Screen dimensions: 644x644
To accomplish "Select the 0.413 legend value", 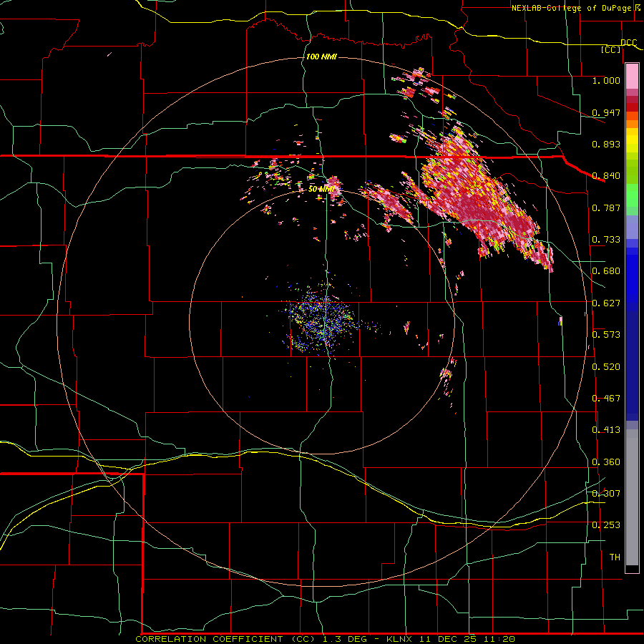I will click(x=606, y=430).
